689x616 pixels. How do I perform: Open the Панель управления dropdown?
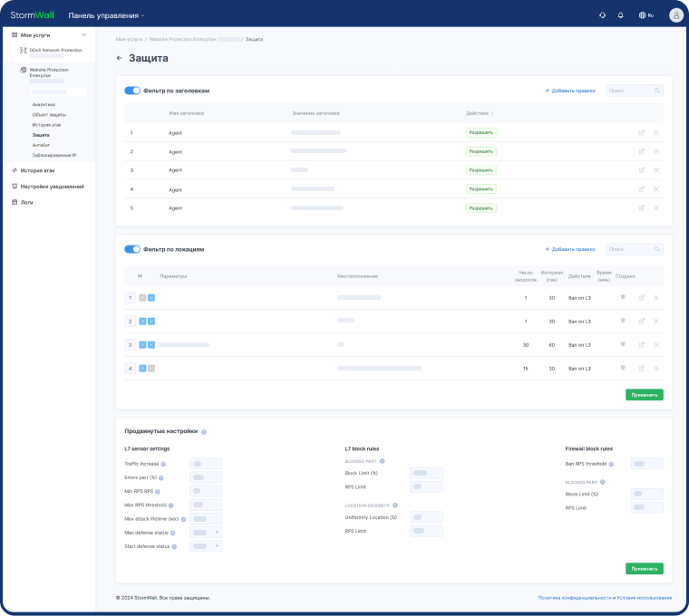pyautogui.click(x=106, y=15)
